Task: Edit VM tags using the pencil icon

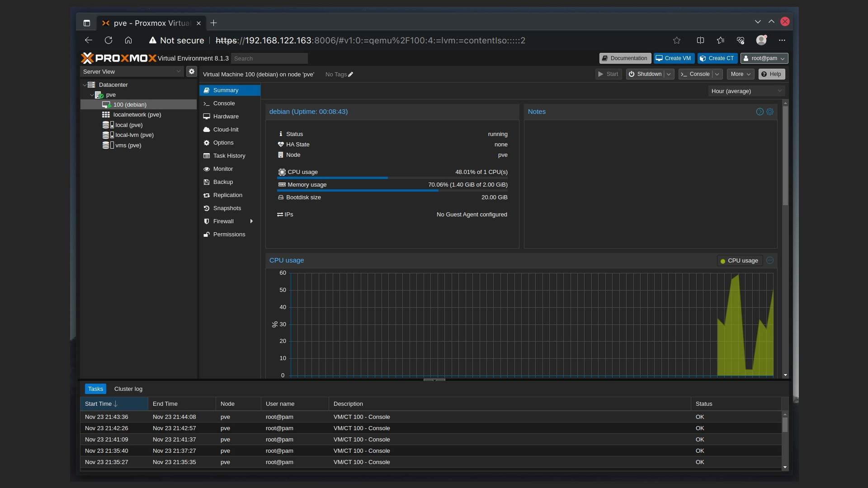Action: pyautogui.click(x=350, y=75)
